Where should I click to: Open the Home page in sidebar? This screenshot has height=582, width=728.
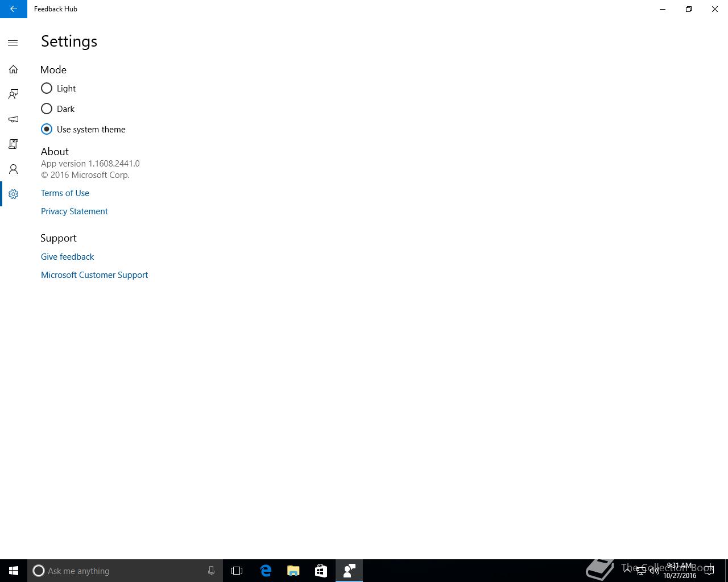coord(13,69)
